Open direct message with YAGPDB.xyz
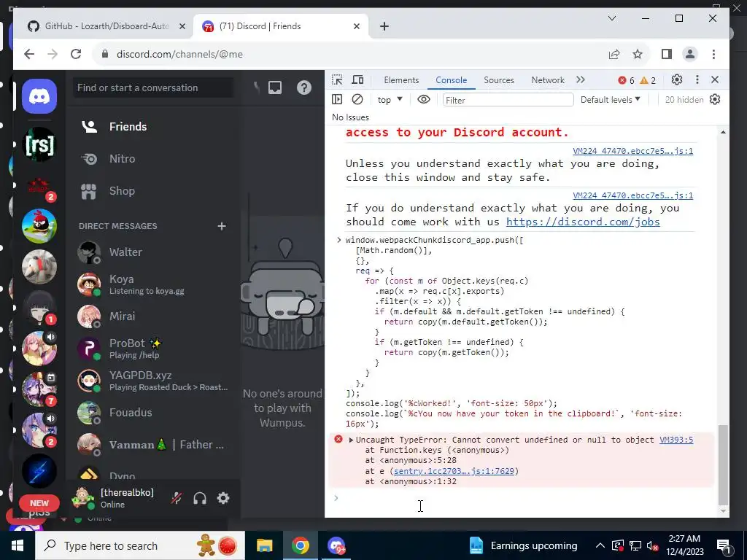Screen dimensions: 747x560 153,381
